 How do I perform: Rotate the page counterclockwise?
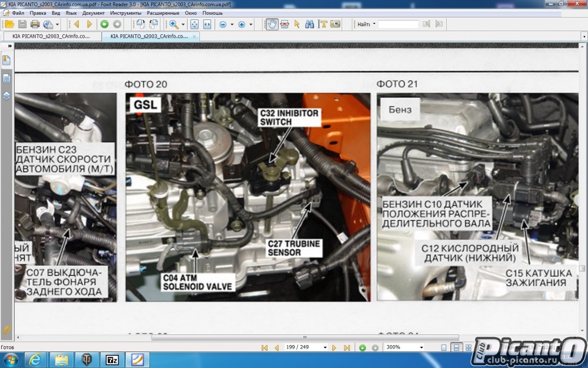(153, 24)
